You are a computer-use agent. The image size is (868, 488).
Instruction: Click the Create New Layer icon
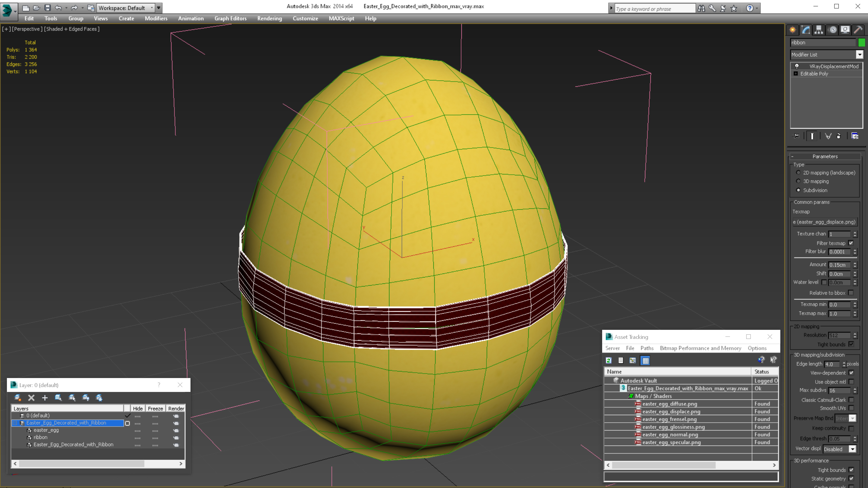[18, 398]
